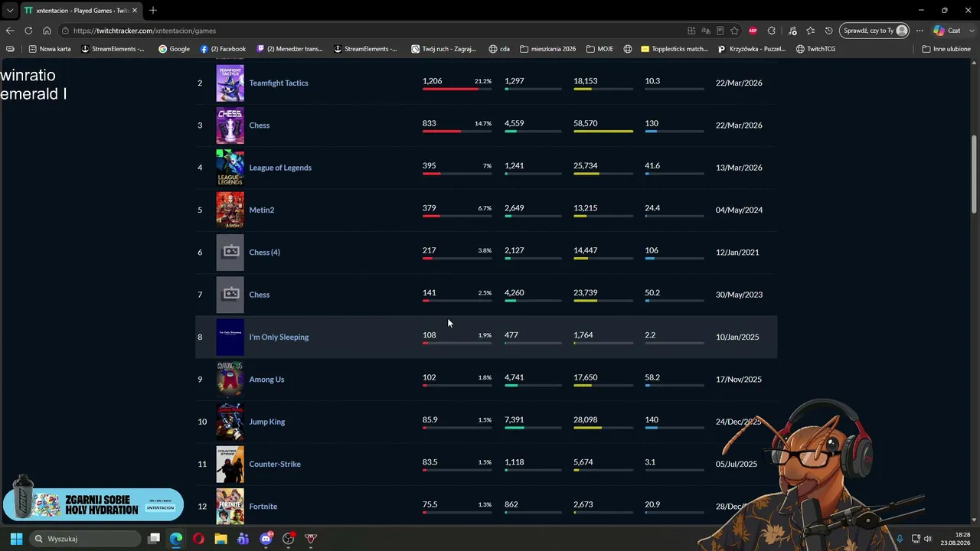This screenshot has width=980, height=551.
Task: Open the Menedżer trans... bookmark
Action: pyautogui.click(x=289, y=49)
